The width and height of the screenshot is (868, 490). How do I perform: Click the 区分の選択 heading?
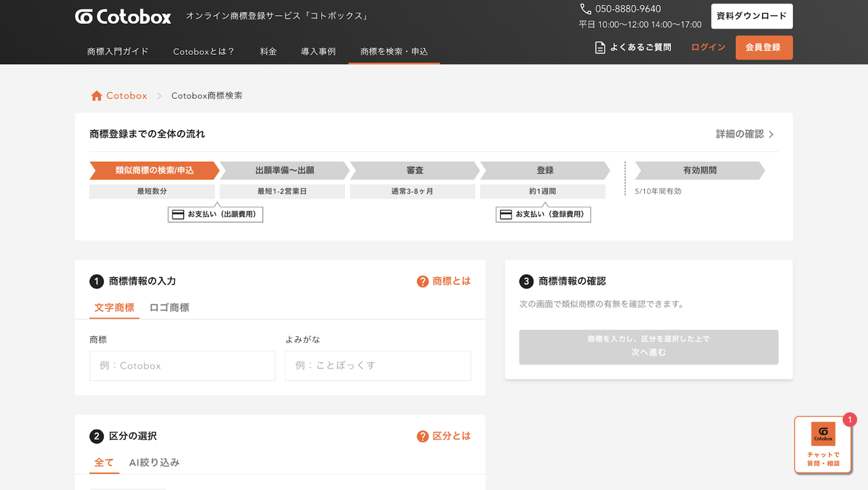tap(133, 436)
